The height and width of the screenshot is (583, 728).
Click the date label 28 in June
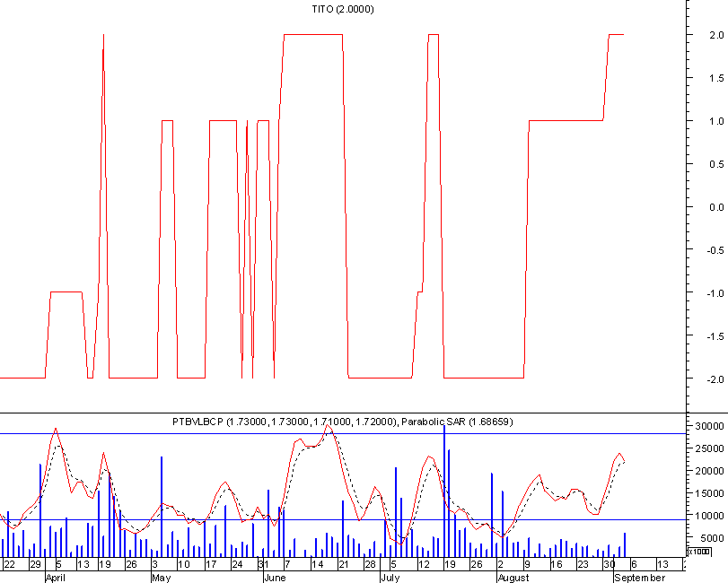coord(370,564)
